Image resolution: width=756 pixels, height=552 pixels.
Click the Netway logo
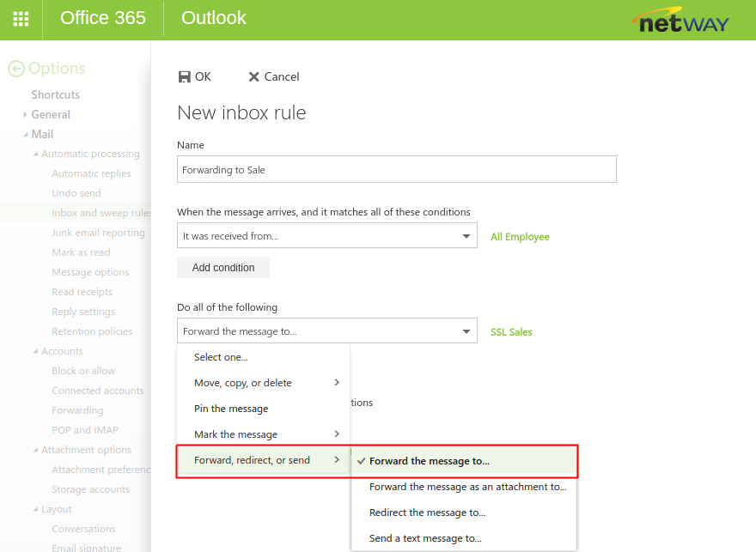pos(680,21)
